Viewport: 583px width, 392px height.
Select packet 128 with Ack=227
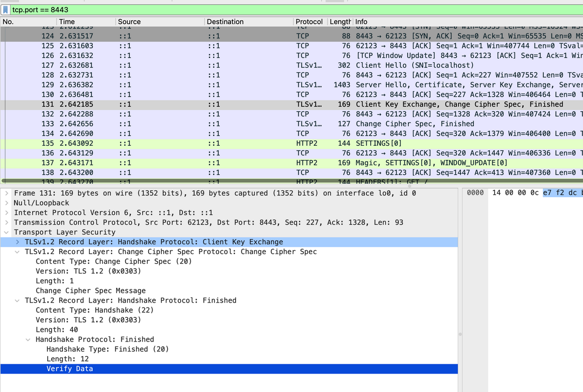click(291, 75)
